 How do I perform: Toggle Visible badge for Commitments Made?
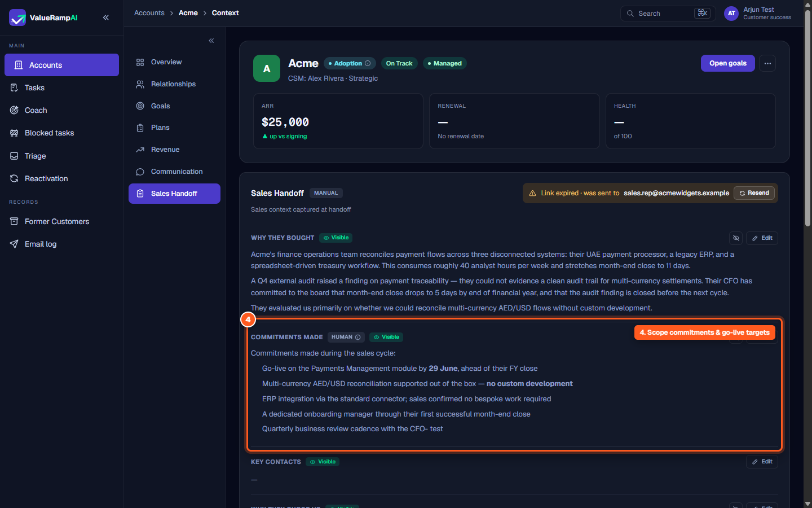tap(386, 337)
